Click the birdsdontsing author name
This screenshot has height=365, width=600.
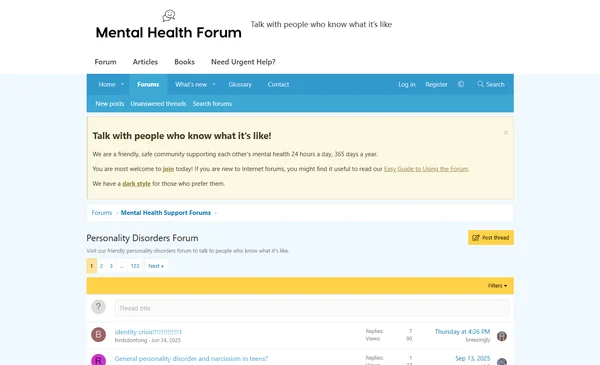pos(131,340)
